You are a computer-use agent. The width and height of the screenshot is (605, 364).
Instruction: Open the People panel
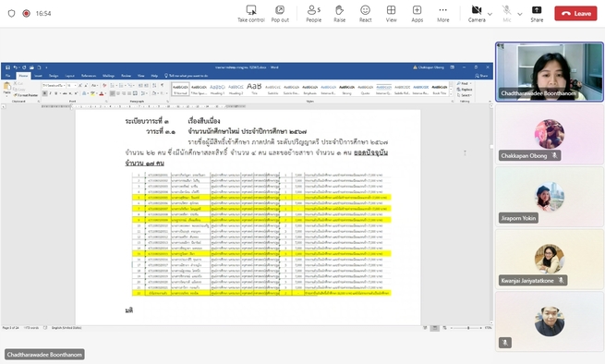[x=314, y=14]
